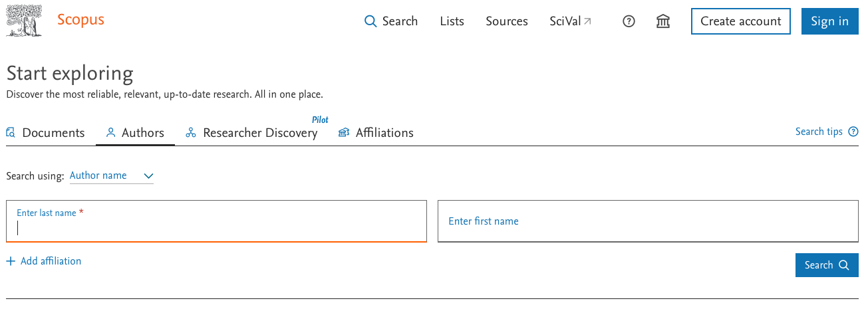Image resolution: width=868 pixels, height=313 pixels.
Task: Click the blue Search button
Action: click(x=827, y=265)
